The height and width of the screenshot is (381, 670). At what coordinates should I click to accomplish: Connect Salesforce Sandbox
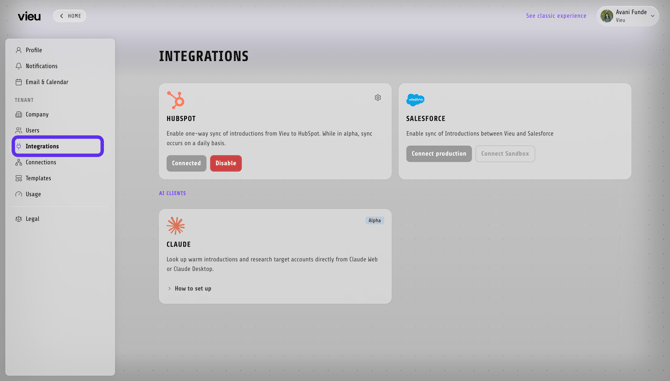[505, 154]
